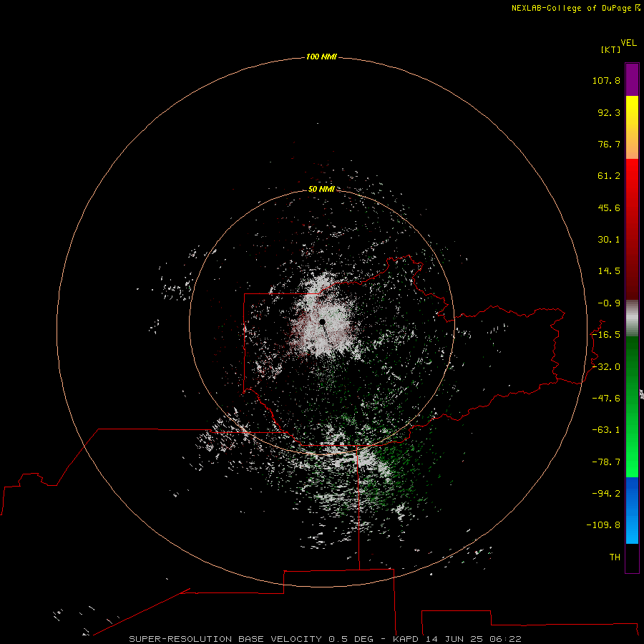
Task: Click the 92.3 velocity scale value
Action: 609,113
